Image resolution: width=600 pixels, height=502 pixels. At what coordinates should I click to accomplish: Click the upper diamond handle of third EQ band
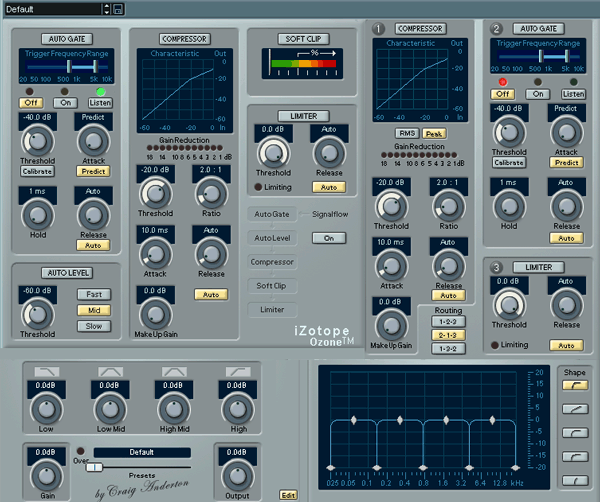click(x=446, y=420)
